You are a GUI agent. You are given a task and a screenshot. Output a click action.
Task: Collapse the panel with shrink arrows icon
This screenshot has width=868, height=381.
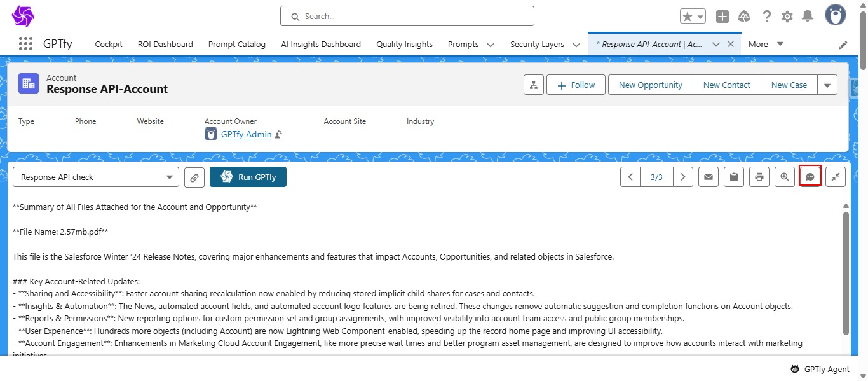(x=836, y=177)
